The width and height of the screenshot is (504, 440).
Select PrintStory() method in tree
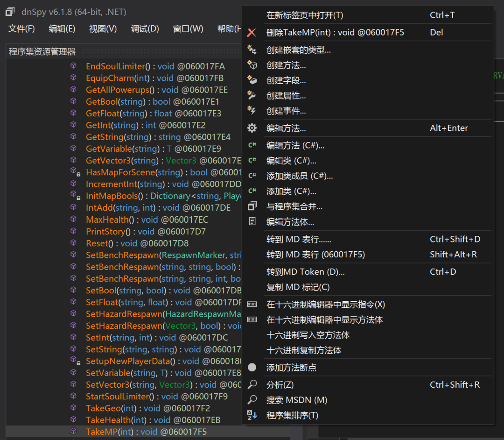(146, 232)
